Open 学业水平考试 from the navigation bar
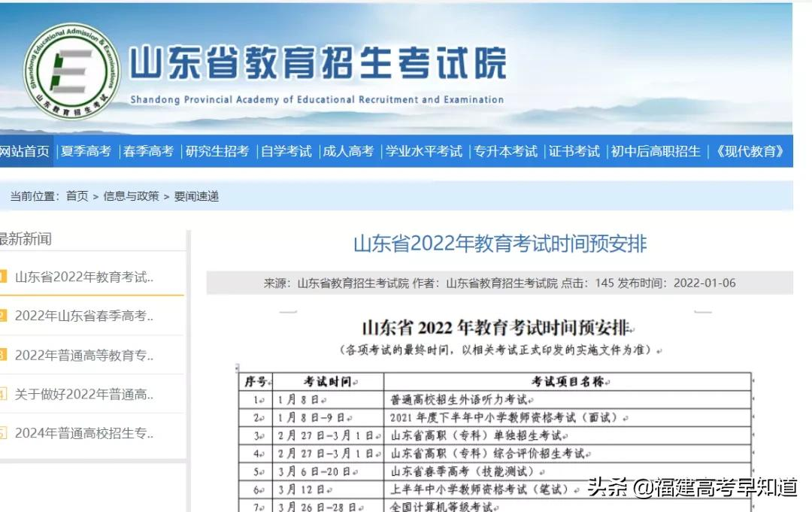This screenshot has height=512, width=812. [x=423, y=151]
